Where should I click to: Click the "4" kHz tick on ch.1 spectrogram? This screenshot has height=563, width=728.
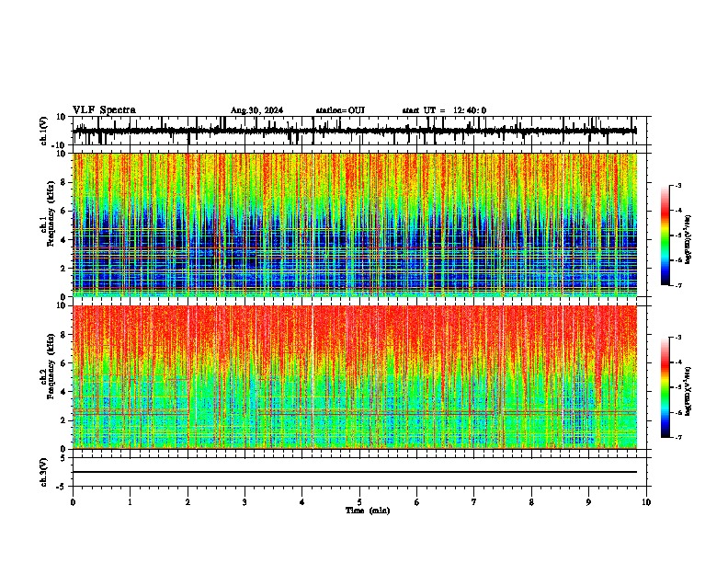pos(64,240)
